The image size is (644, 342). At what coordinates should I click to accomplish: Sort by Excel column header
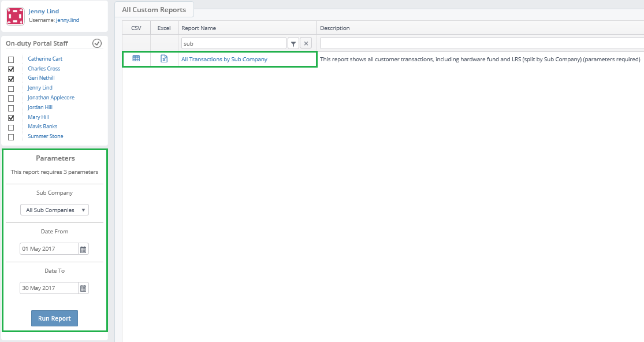click(x=164, y=28)
